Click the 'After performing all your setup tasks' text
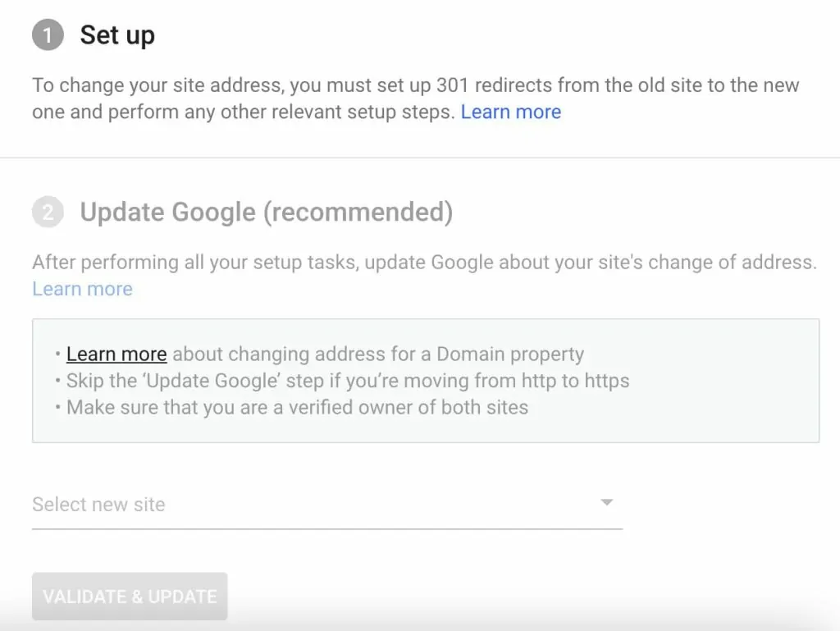Image resolution: width=840 pixels, height=631 pixels. tap(424, 262)
